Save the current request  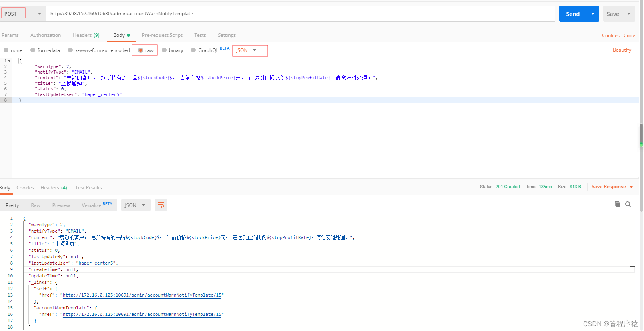point(613,14)
